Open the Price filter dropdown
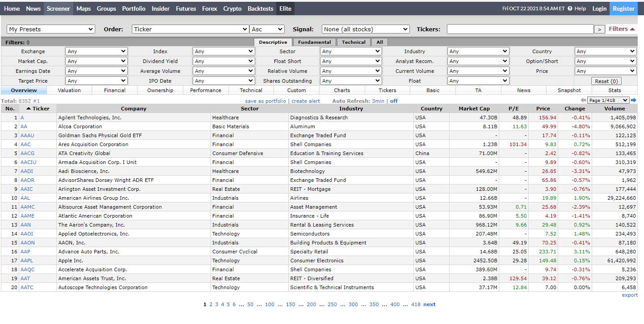This screenshot has width=644, height=324. pyautogui.click(x=606, y=71)
